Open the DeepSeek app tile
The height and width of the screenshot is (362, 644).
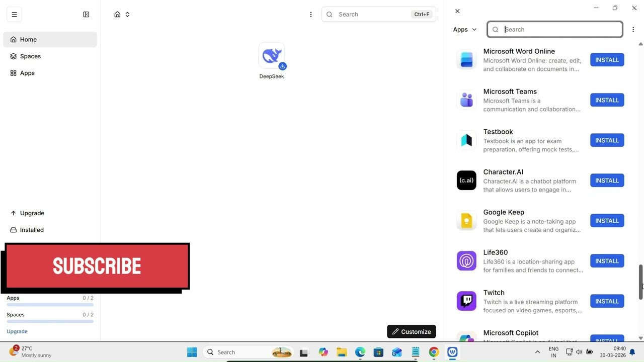pyautogui.click(x=272, y=61)
